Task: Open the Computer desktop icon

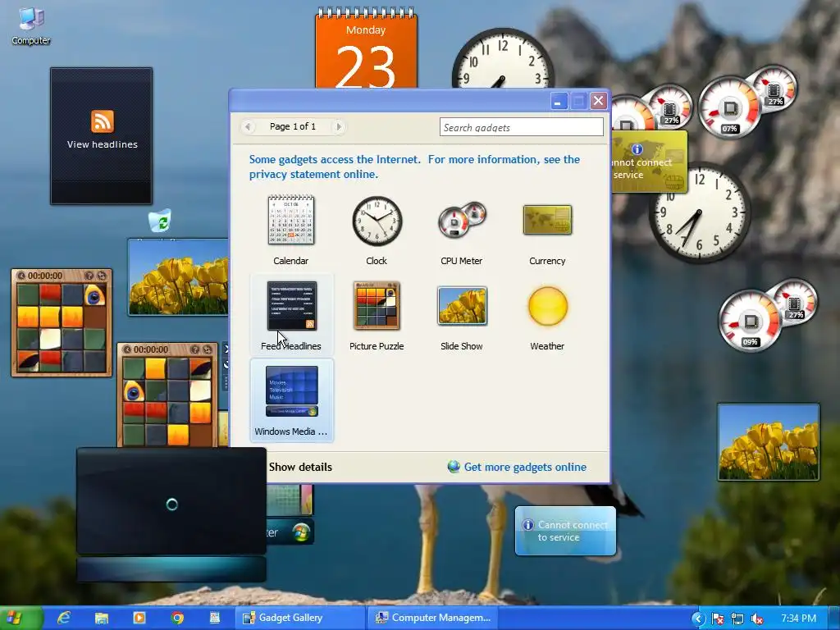Action: (31, 26)
